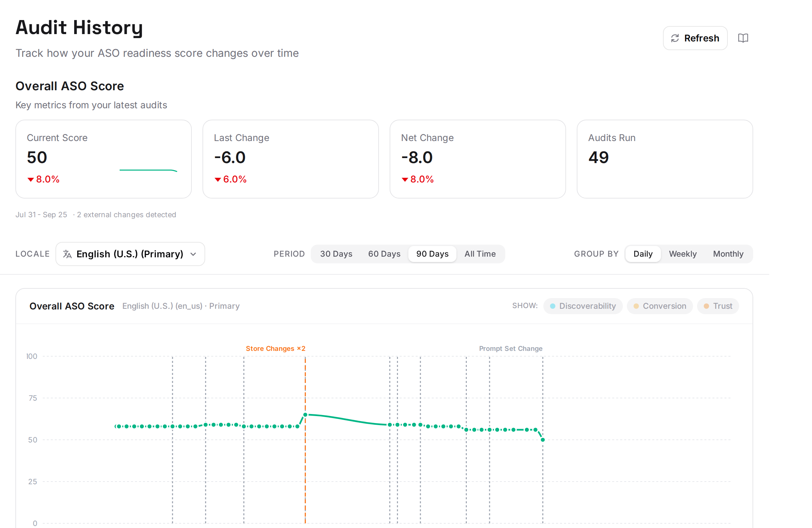The image size is (812, 528).
Task: Click the Last Change -6.0 value
Action: click(230, 158)
